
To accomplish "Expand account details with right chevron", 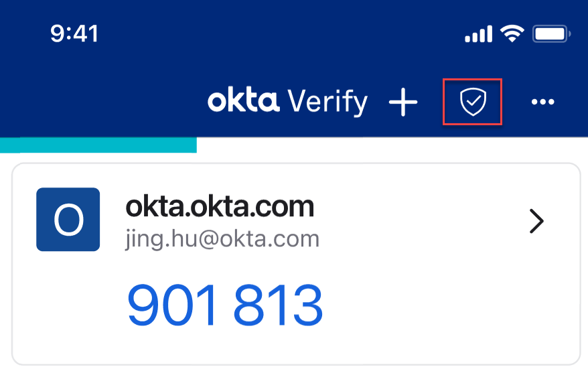I will pos(536,221).
